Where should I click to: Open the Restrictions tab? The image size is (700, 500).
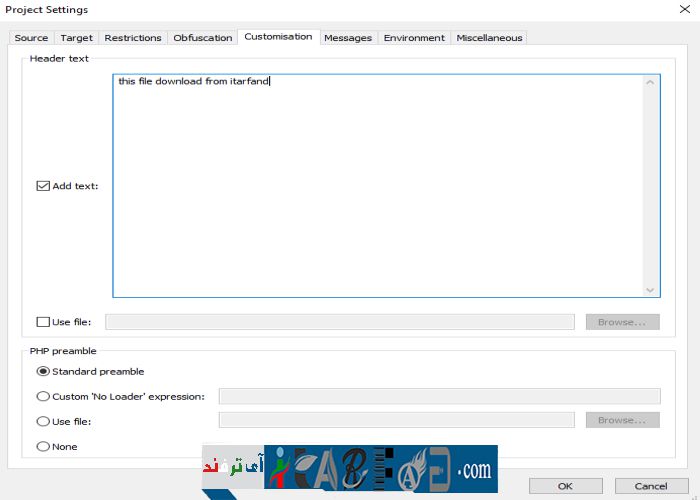coord(133,38)
